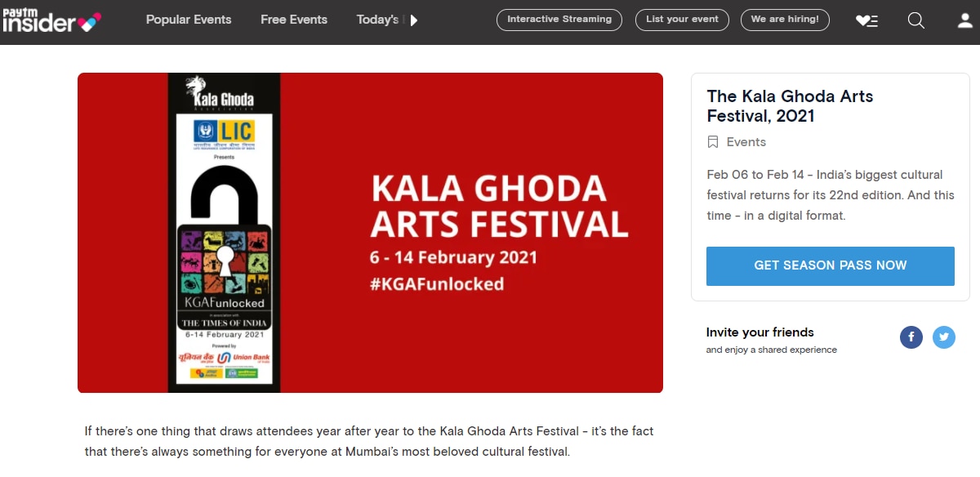980x477 pixels.
Task: Open the We are hiring! button
Action: [785, 20]
